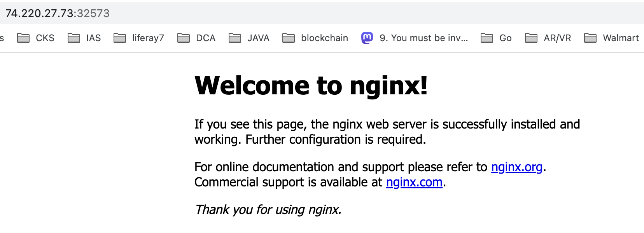644x233 pixels.
Task: Focus the address bar showing 74.220.27.73:32573
Action: 322,13
